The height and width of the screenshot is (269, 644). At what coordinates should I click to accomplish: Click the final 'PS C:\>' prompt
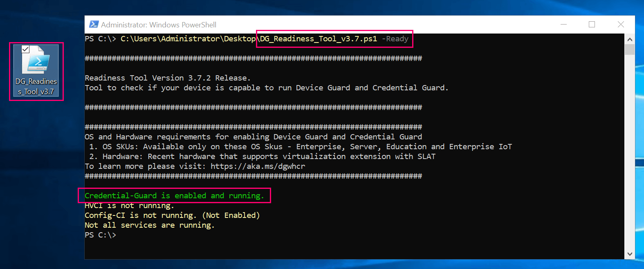pyautogui.click(x=101, y=235)
